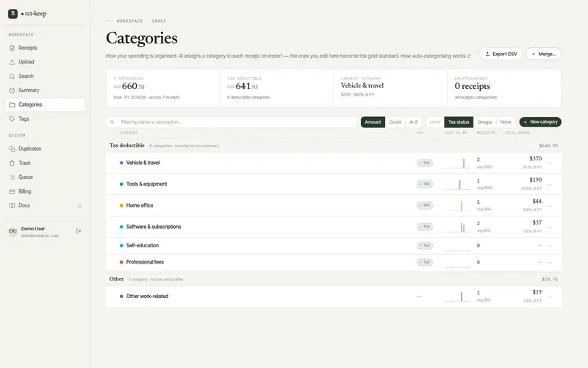Click the log out icon beside Demo User
Screen dimensions: 588x368
79,231
